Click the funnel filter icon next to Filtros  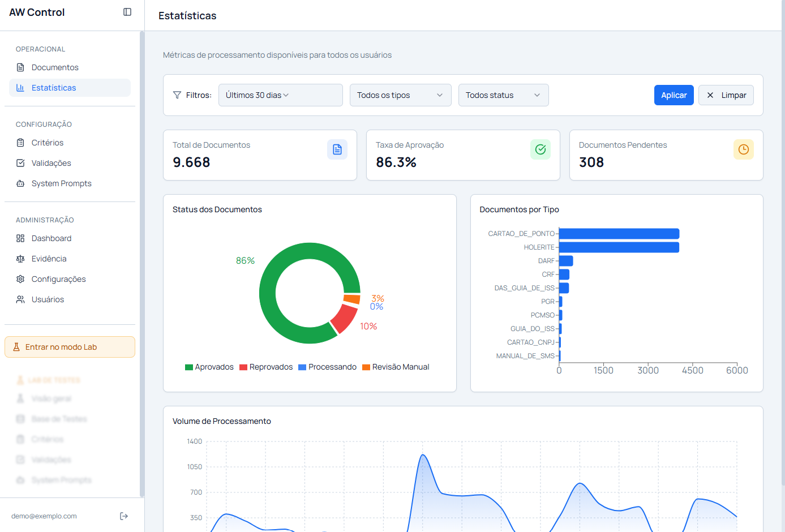point(177,95)
